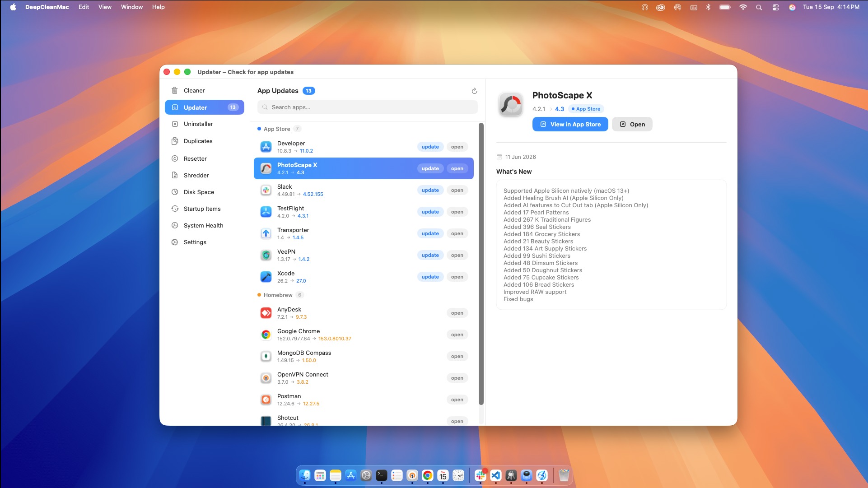The height and width of the screenshot is (488, 868).
Task: Click open for Google Chrome
Action: 457,335
